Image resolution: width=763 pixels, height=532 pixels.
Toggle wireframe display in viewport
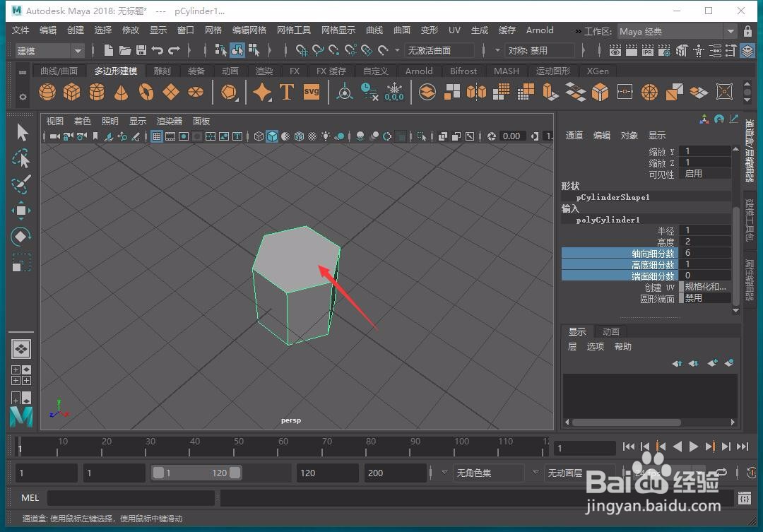(x=259, y=136)
